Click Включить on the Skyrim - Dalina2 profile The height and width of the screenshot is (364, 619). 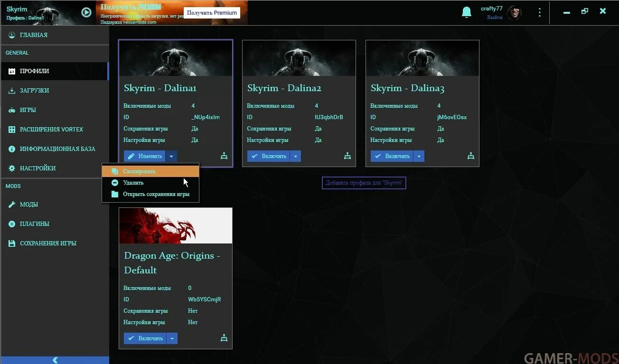tap(268, 156)
